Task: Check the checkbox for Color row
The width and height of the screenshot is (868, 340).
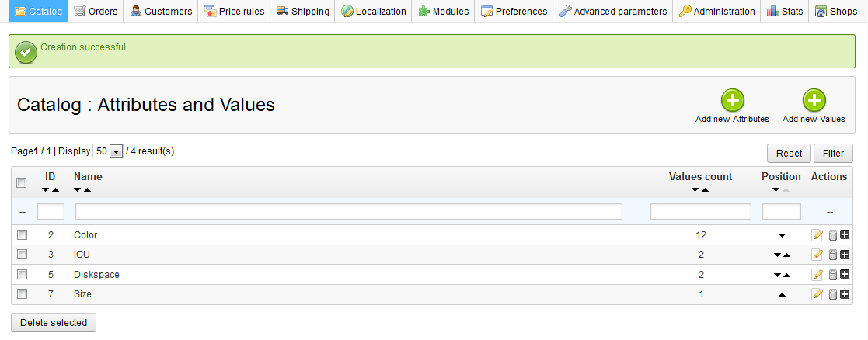Action: (23, 234)
